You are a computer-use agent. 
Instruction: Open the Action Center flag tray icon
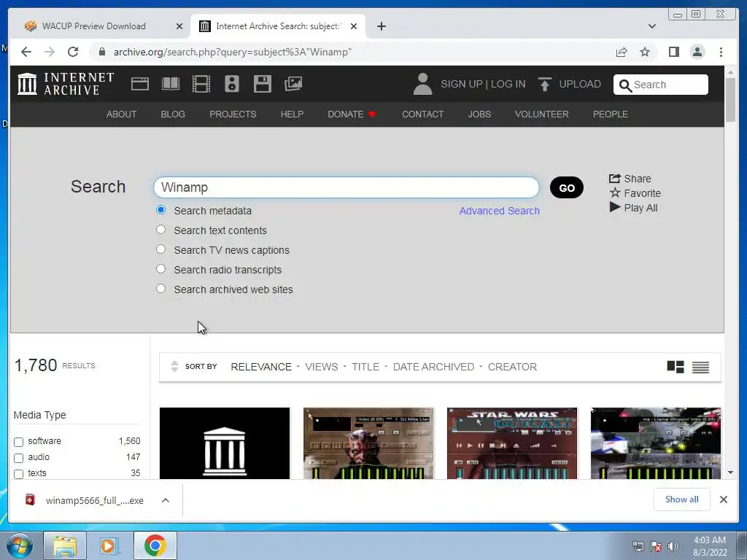pyautogui.click(x=656, y=546)
